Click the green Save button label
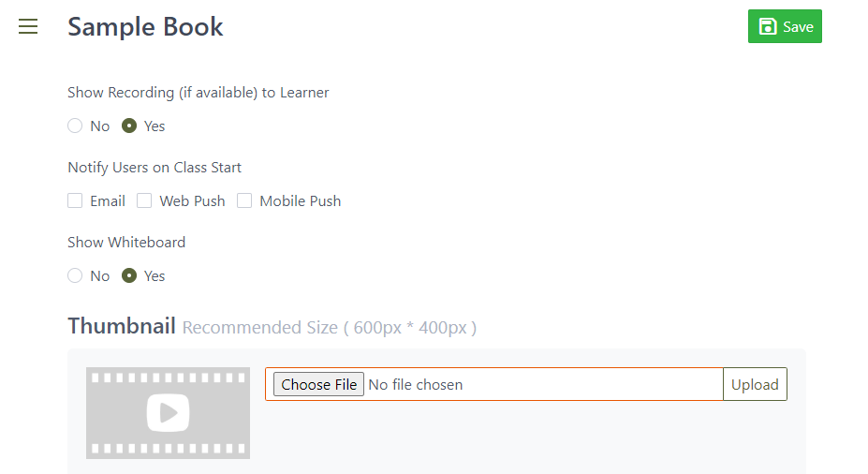Viewport: 868px width, 474px height. (x=798, y=27)
